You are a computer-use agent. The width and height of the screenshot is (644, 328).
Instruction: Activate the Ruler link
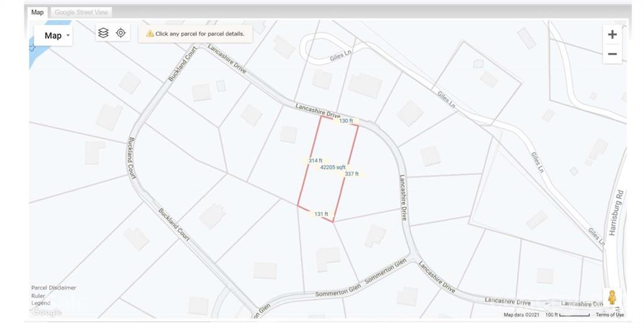pyautogui.click(x=38, y=295)
